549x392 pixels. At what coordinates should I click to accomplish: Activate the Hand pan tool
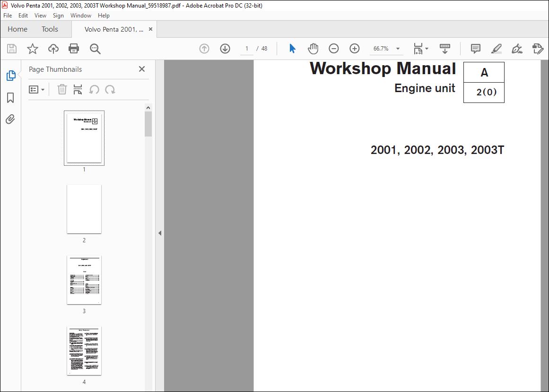tap(313, 49)
